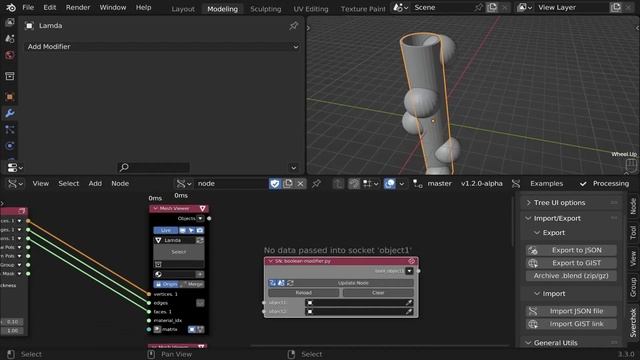Screen dimensions: 640x360
Task: Click the eyedropper for object2 field
Action: (x=409, y=311)
